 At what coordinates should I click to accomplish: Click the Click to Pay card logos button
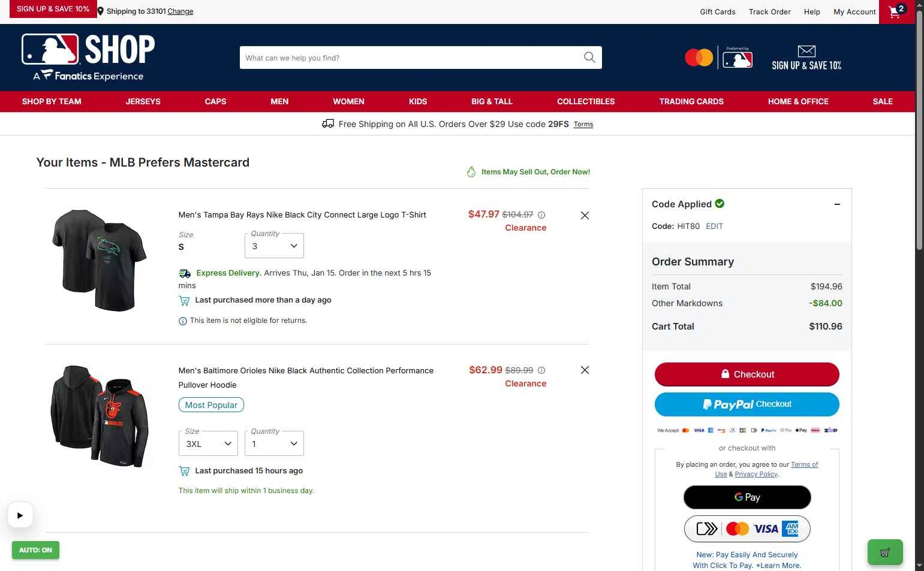747,528
